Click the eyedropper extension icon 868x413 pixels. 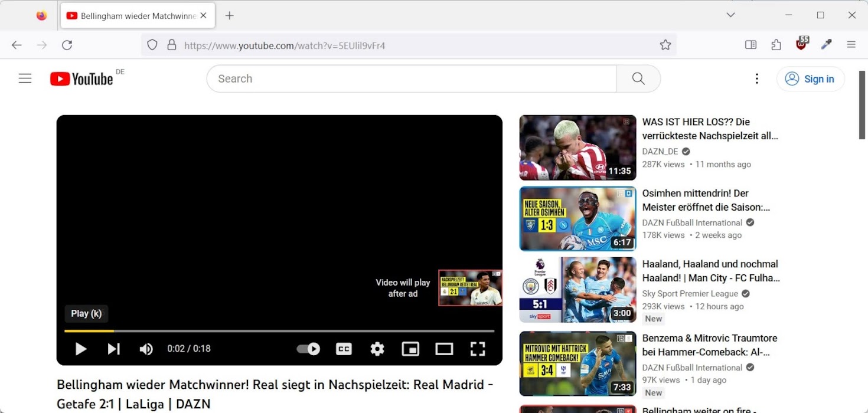[827, 45]
